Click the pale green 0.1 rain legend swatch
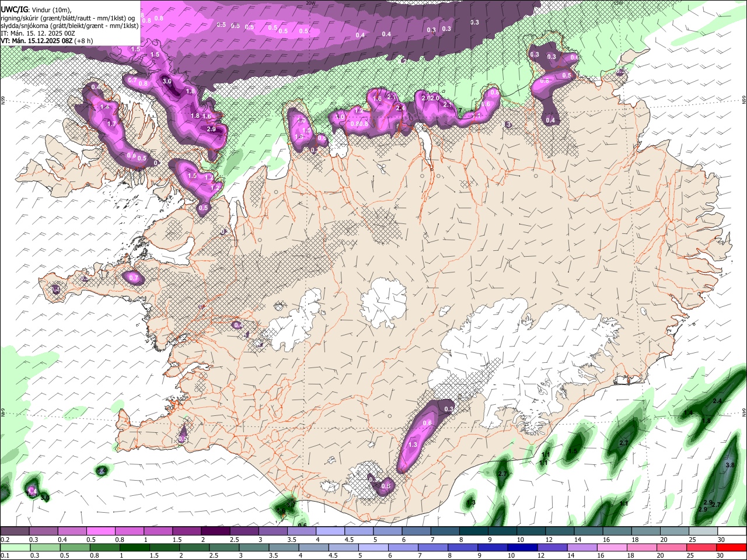The height and width of the screenshot is (560, 747). pyautogui.click(x=15, y=547)
